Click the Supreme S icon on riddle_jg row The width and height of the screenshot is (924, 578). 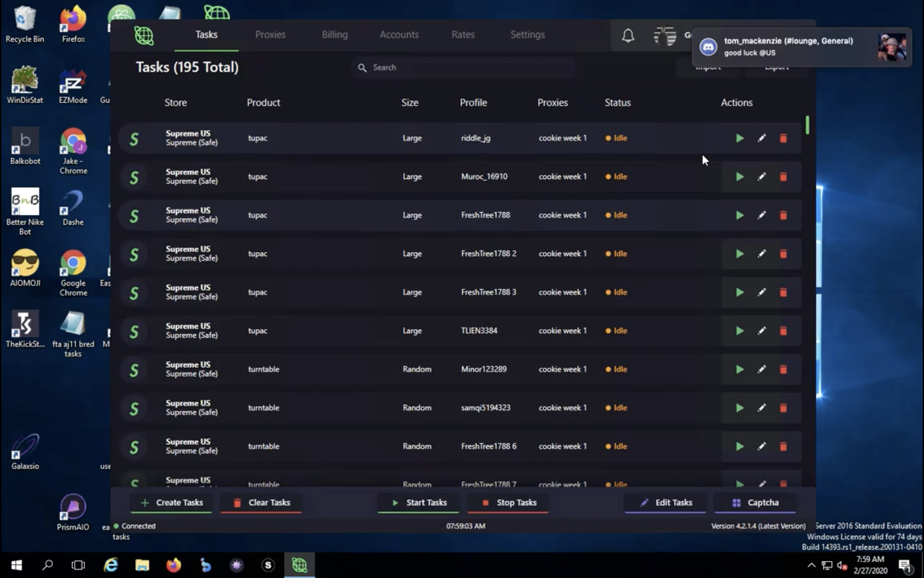[134, 139]
